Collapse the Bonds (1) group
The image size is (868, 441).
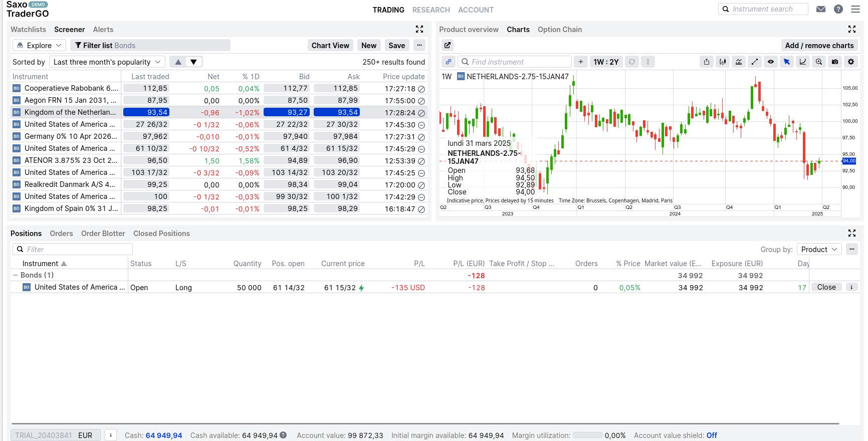(15, 275)
